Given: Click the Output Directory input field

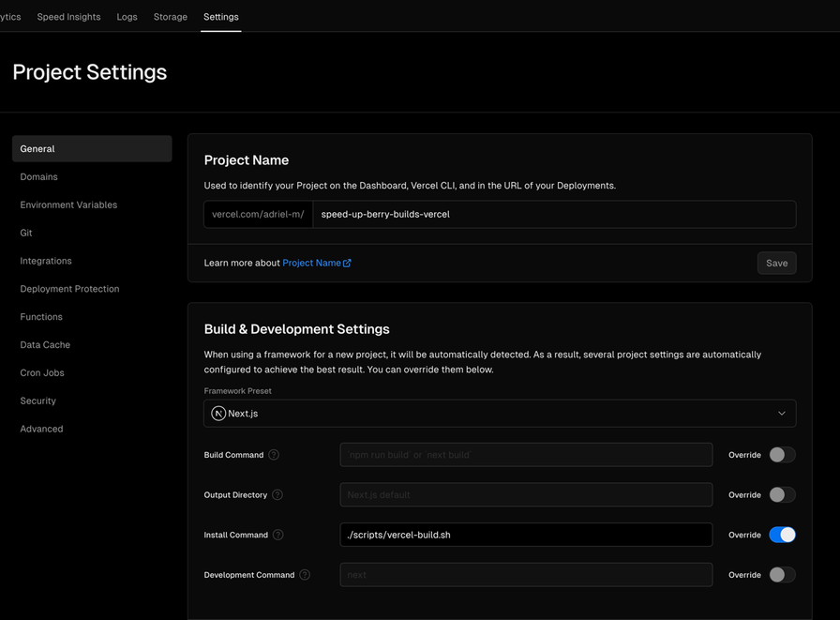Looking at the screenshot, I should 526,494.
